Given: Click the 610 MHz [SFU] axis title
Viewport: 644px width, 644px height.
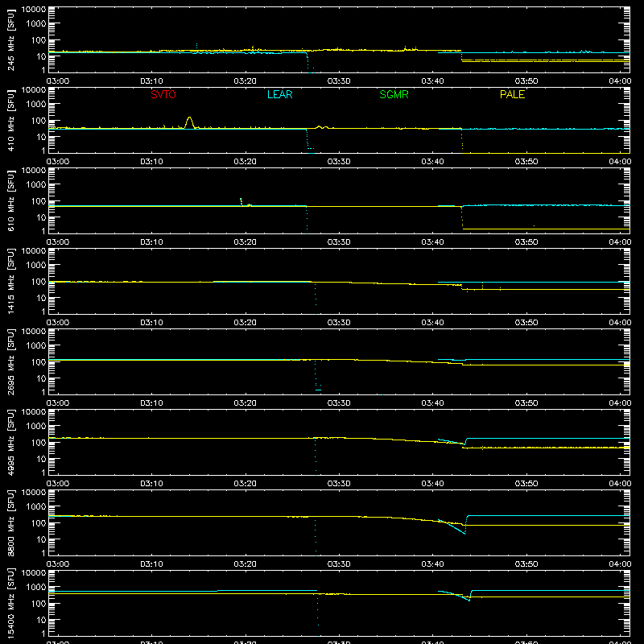Looking at the screenshot, I should (x=10, y=200).
